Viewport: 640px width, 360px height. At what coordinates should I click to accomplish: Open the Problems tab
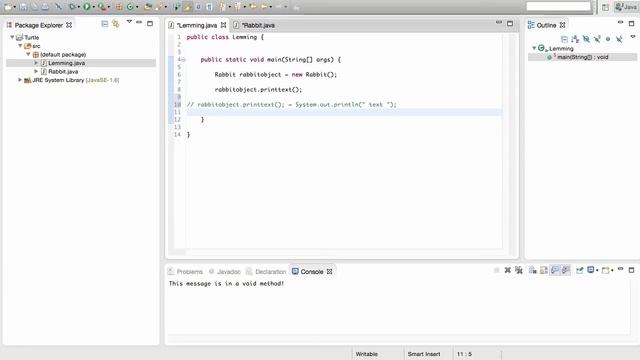(185, 271)
